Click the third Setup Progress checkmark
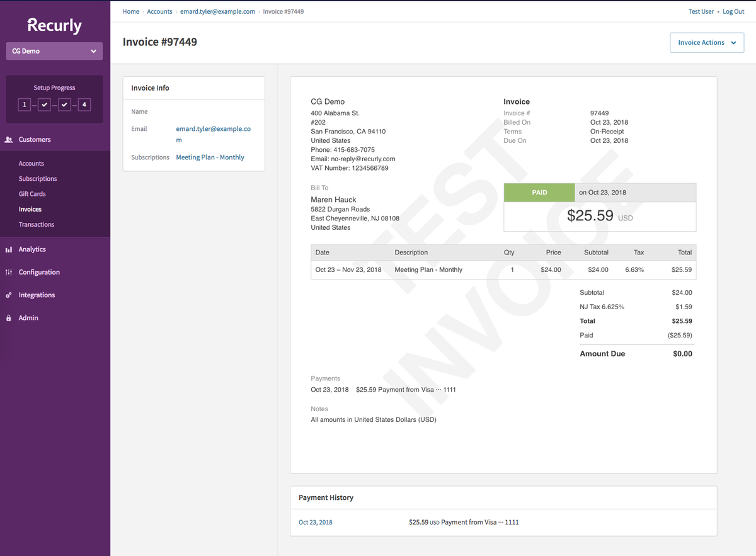The image size is (756, 556). [x=64, y=104]
